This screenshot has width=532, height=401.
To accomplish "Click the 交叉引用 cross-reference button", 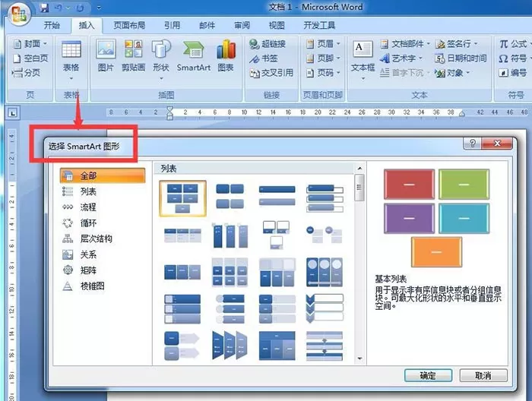I will 271,73.
